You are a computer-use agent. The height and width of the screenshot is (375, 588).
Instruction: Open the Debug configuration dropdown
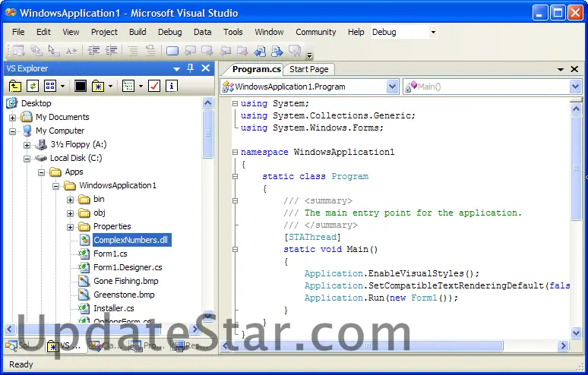433,32
